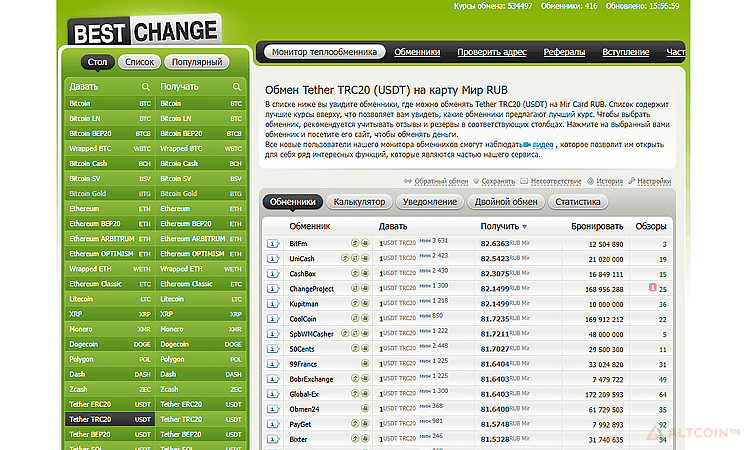Select Tether TRC20 in Давать column
Screen dimensions: 750x450
click(110, 419)
